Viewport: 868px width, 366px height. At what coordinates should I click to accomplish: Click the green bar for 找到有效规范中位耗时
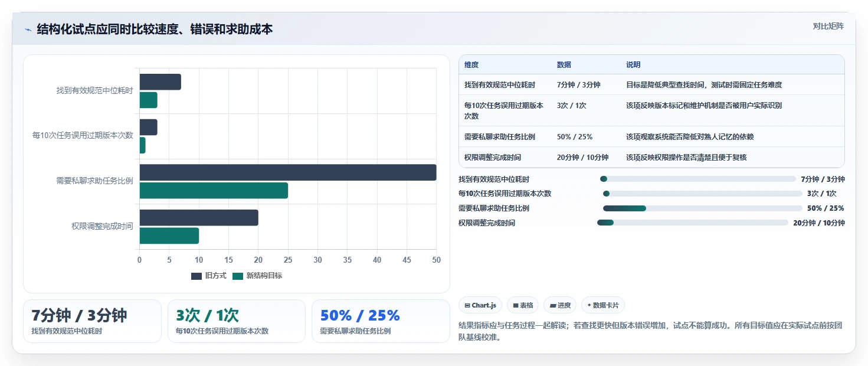[149, 100]
